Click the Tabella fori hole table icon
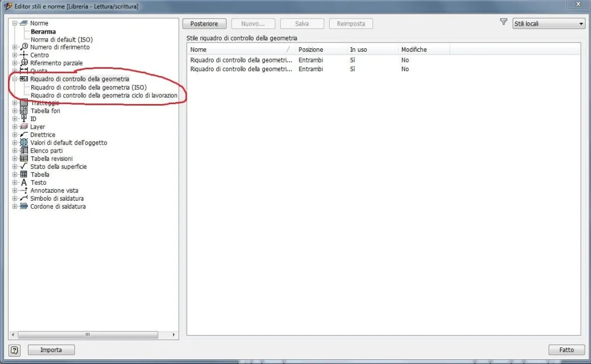This screenshot has width=591, height=364. (x=24, y=110)
